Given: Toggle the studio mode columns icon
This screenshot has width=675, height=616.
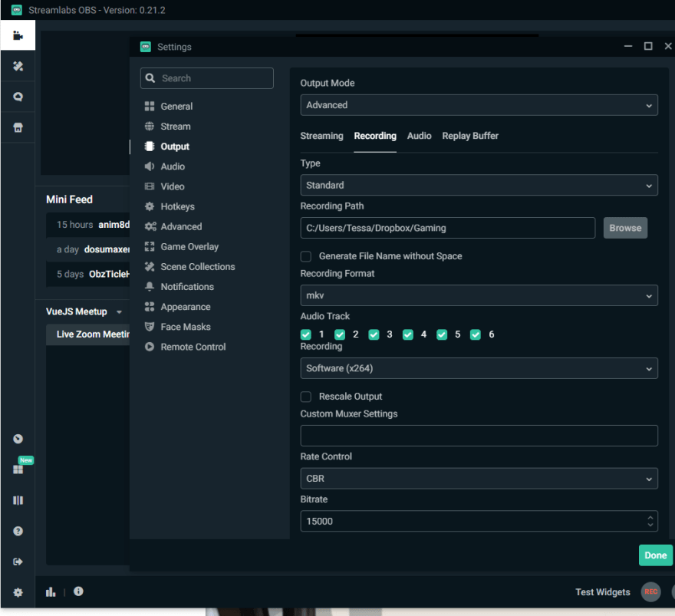Looking at the screenshot, I should 18,500.
